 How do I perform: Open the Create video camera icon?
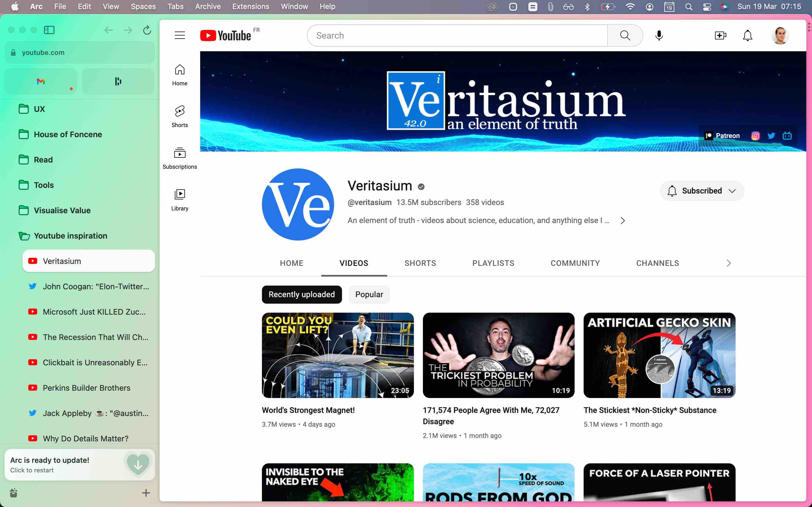[720, 35]
